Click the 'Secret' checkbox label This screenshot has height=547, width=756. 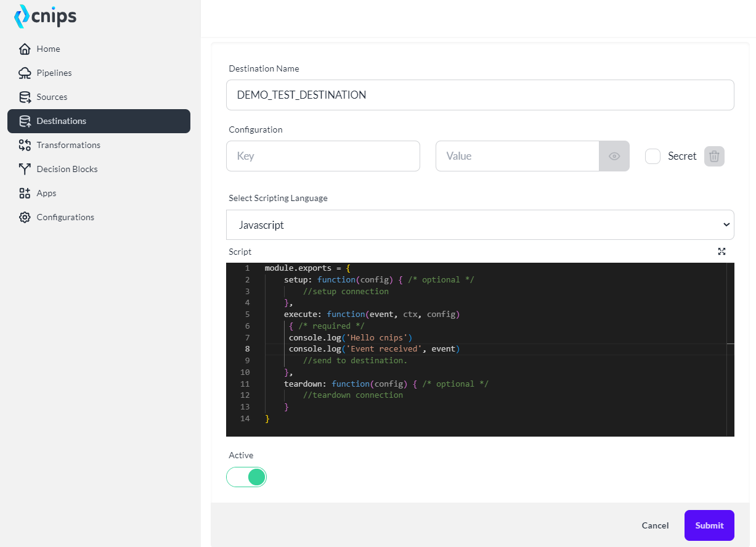click(682, 156)
